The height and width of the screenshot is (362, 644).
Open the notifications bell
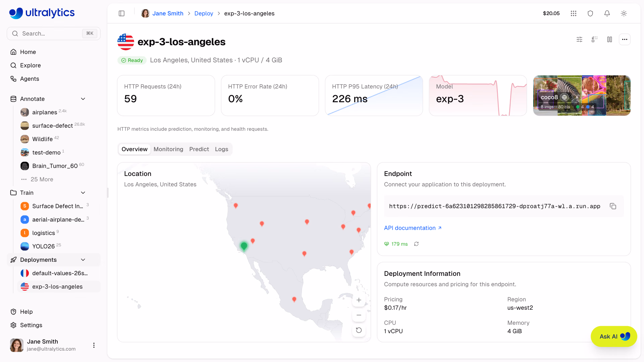(x=607, y=13)
